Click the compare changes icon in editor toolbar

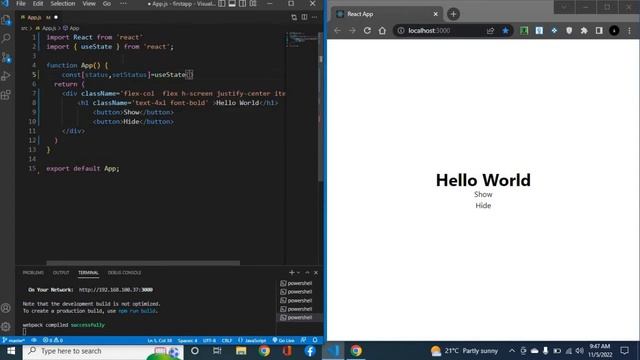tap(294, 17)
